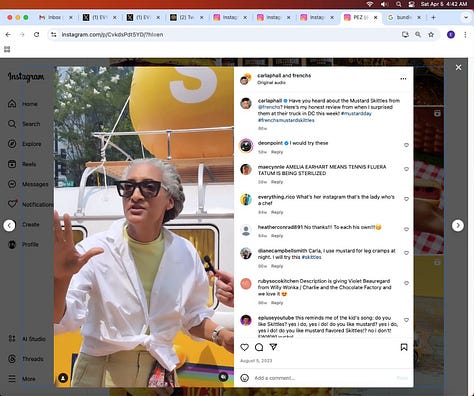This screenshot has width=474, height=396.
Task: Open the @frenchs mention link
Action: pos(269,107)
